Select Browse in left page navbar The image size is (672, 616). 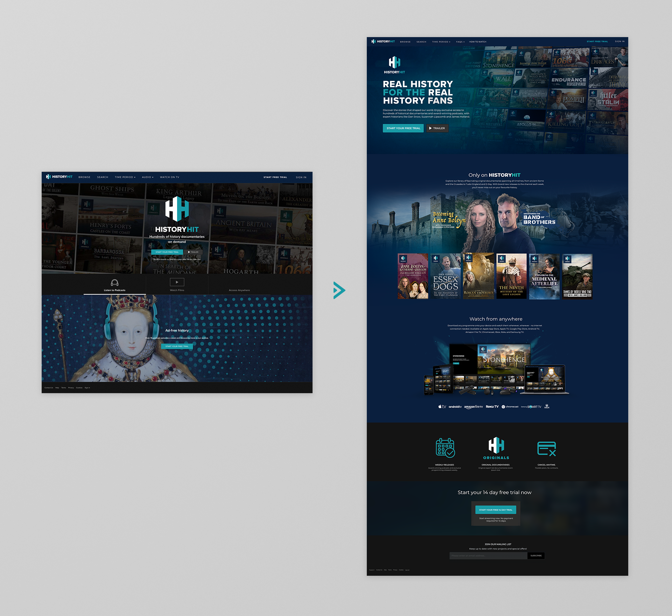84,177
